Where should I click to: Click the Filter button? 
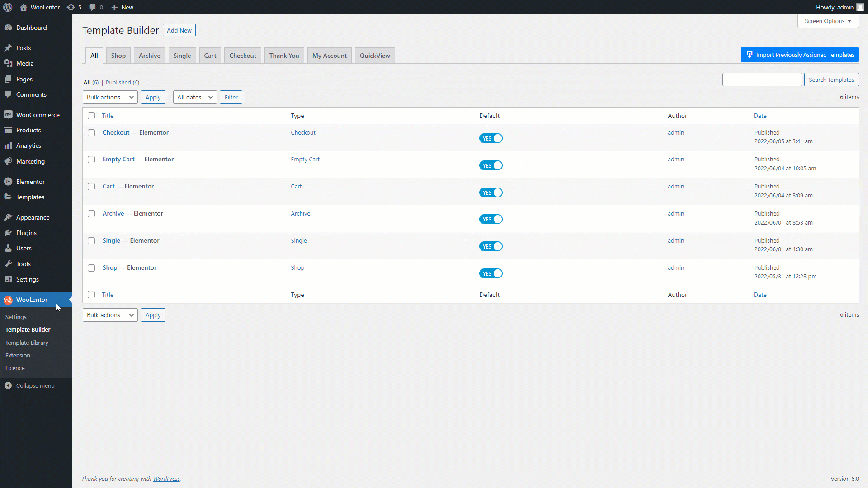click(231, 97)
